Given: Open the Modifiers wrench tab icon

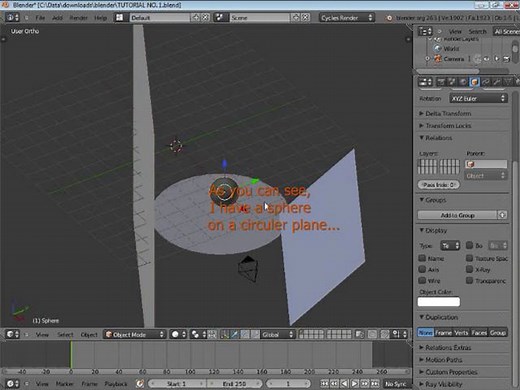Looking at the screenshot, I should pos(497,82).
